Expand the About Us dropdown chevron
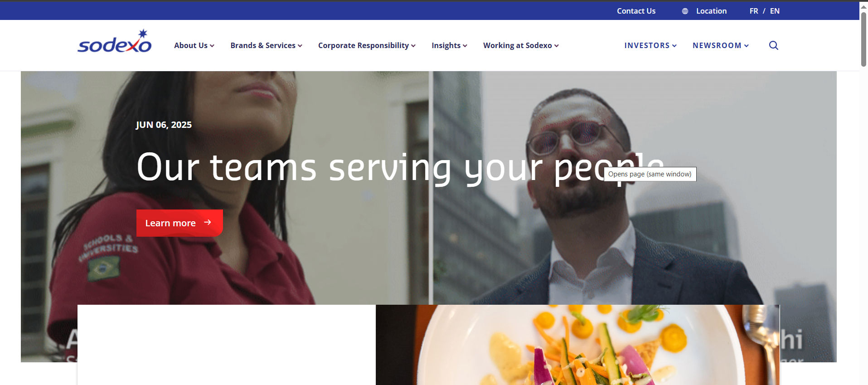The width and height of the screenshot is (868, 385). point(212,46)
